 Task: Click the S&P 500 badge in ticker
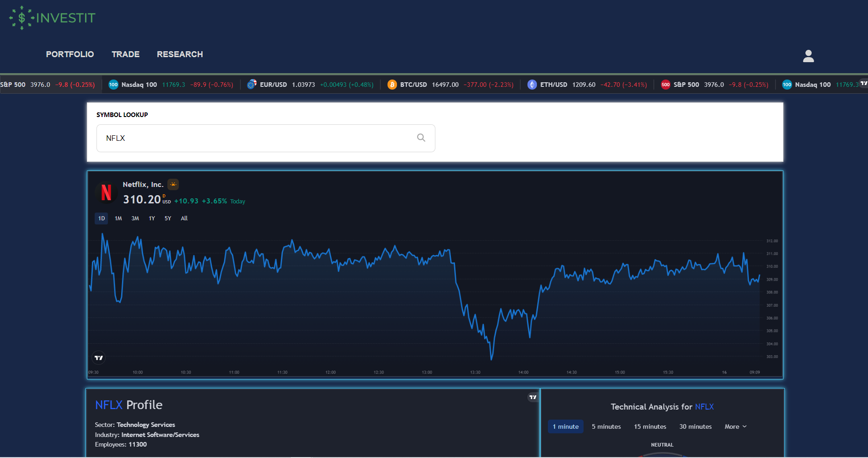pyautogui.click(x=666, y=85)
